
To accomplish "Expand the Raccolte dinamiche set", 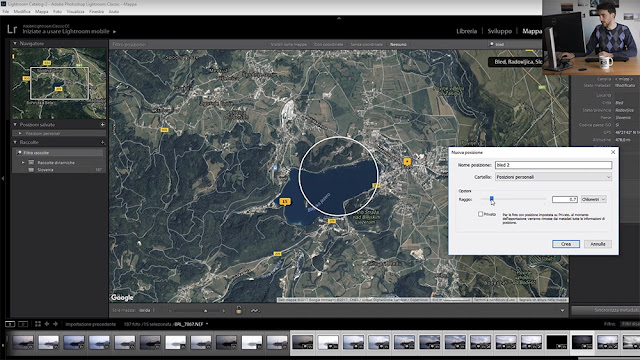I will pos(23,162).
